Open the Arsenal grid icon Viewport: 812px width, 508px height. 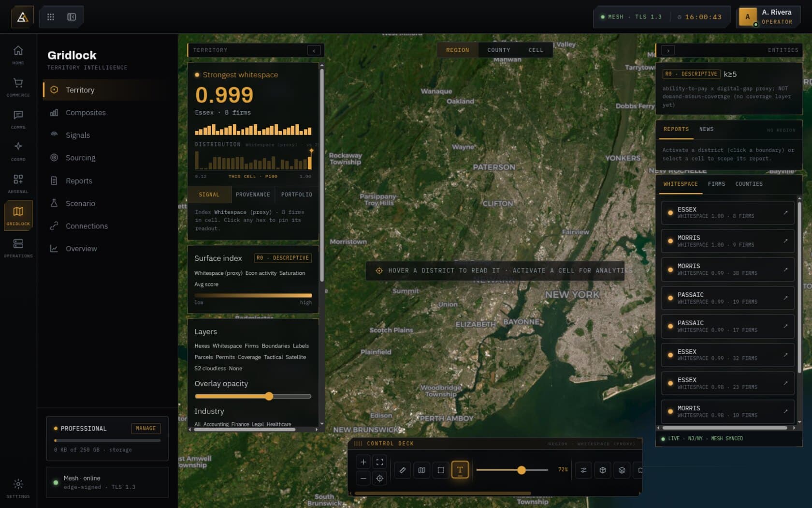(x=18, y=183)
